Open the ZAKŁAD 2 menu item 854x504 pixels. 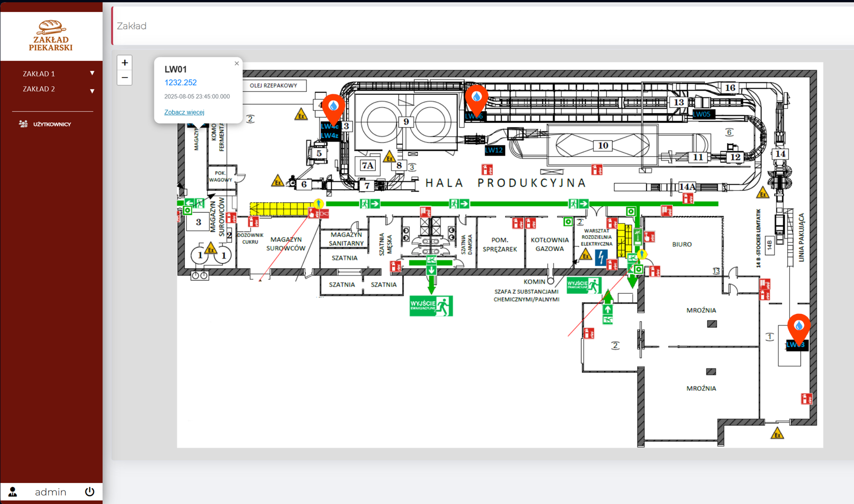tap(39, 89)
